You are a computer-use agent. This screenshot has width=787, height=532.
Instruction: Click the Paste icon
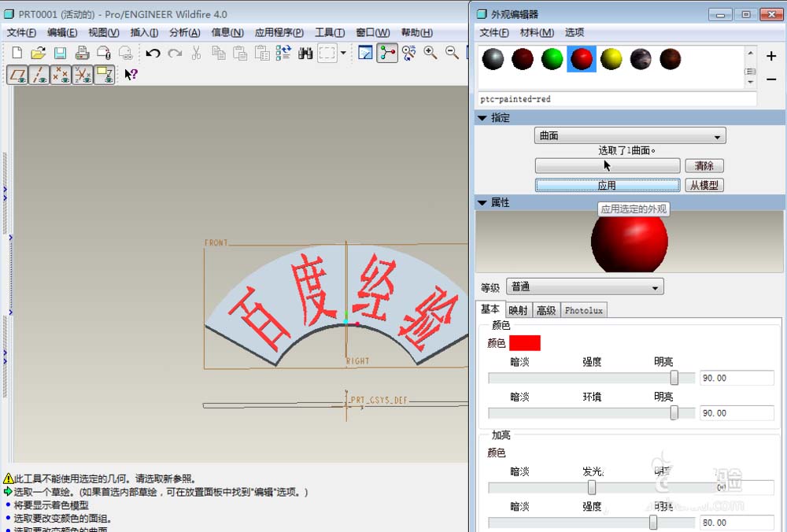tap(240, 53)
